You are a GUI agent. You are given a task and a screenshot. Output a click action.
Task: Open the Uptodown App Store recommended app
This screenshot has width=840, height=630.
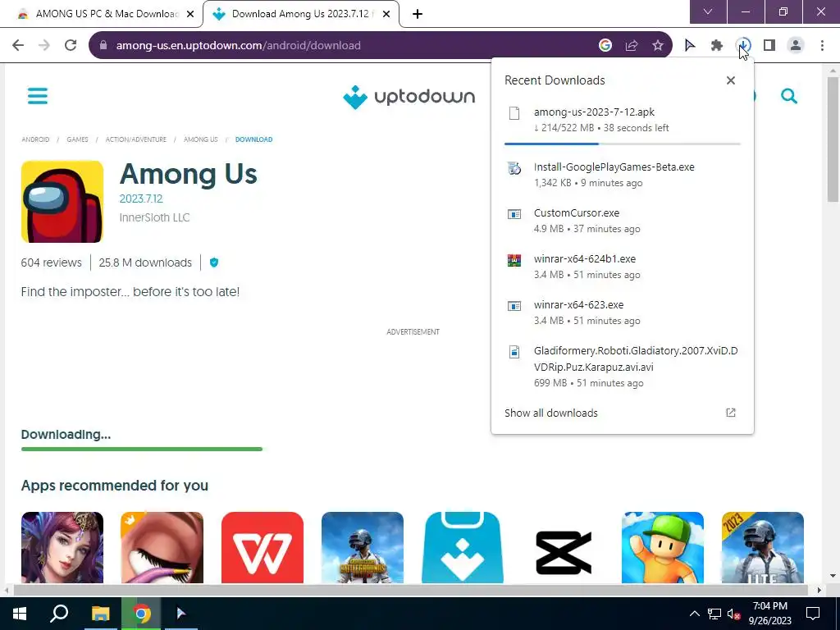tap(463, 547)
